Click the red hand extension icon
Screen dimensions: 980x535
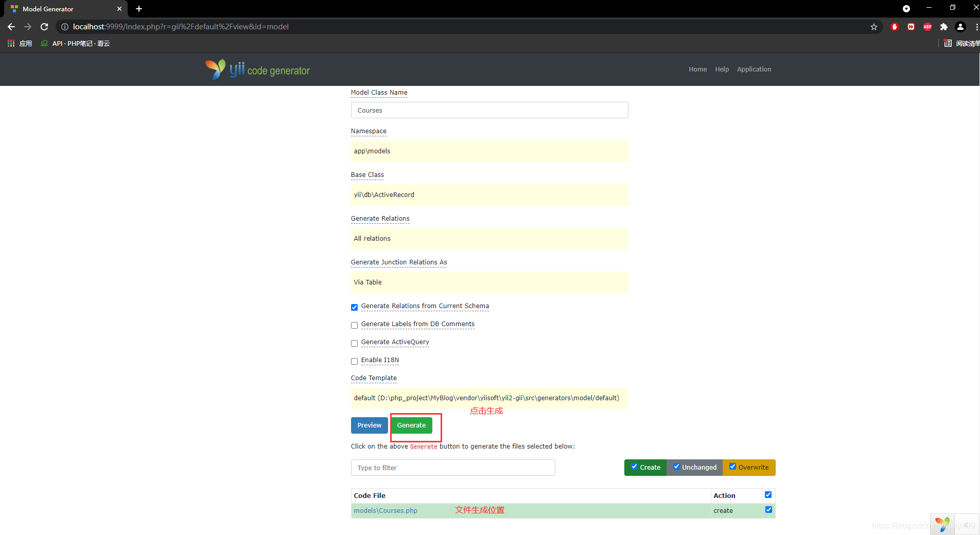[x=895, y=27]
